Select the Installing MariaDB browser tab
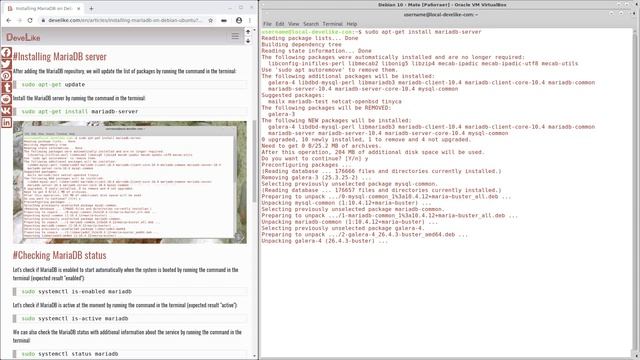The height and width of the screenshot is (360, 640). (x=43, y=8)
